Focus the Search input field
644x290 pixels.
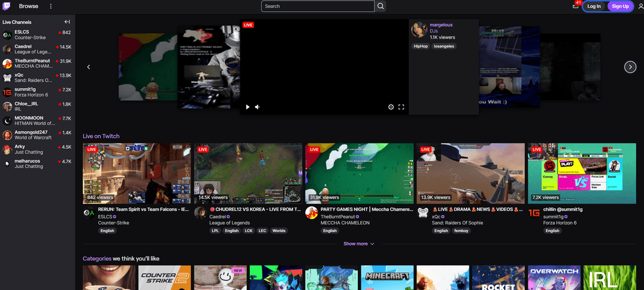click(x=318, y=6)
